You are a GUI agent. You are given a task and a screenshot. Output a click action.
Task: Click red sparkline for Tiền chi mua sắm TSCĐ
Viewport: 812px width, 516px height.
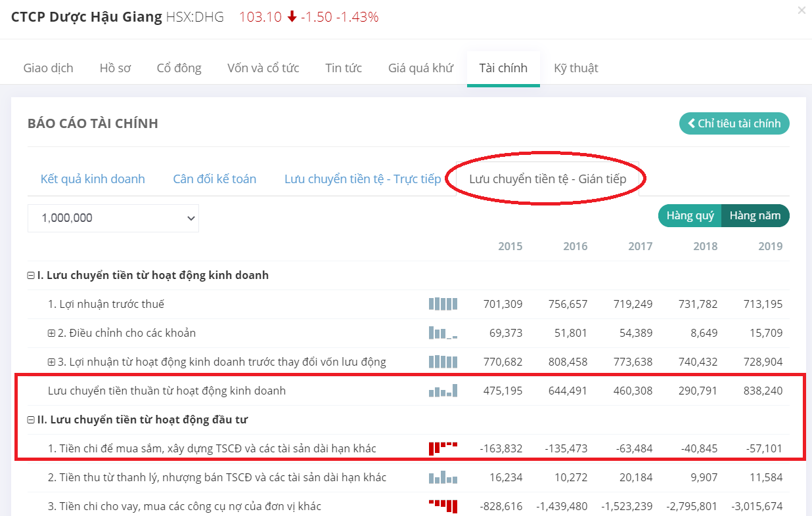click(443, 448)
